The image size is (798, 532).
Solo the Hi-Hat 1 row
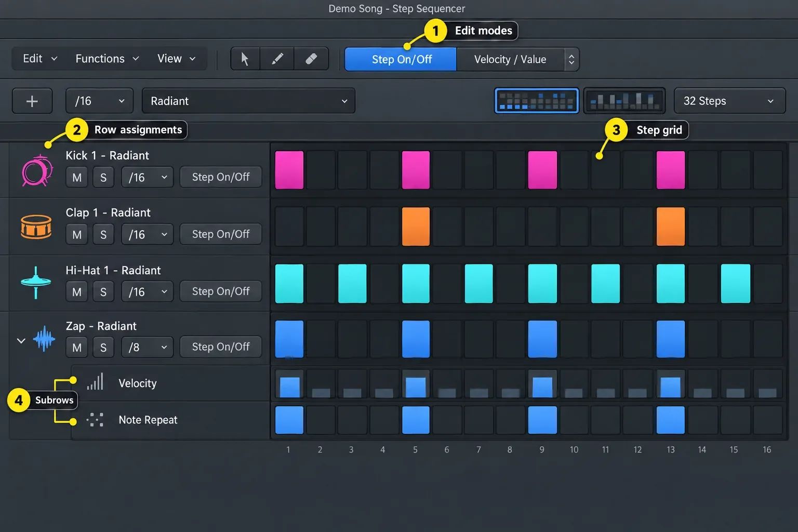(103, 292)
